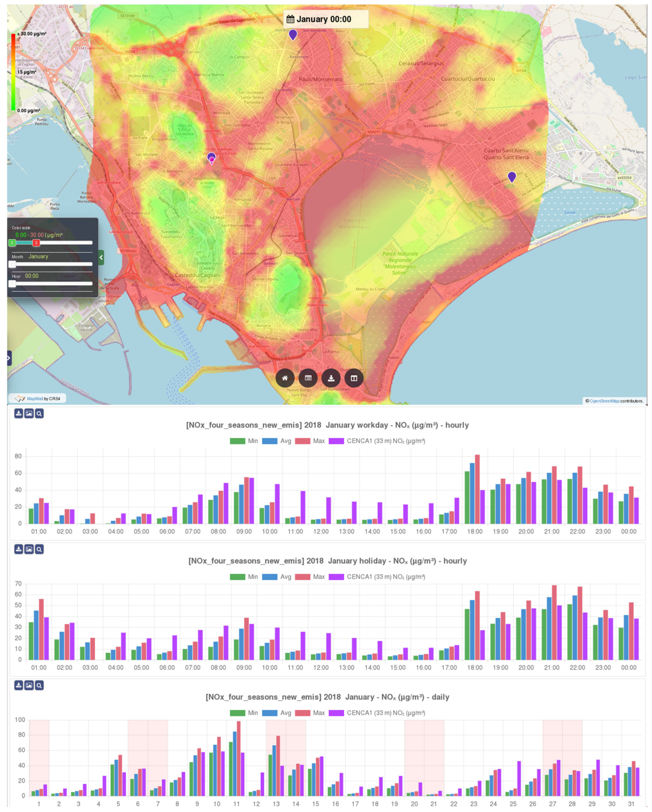Image resolution: width=652 pixels, height=812 pixels.
Task: Download the January workday chart data
Action: [19, 413]
